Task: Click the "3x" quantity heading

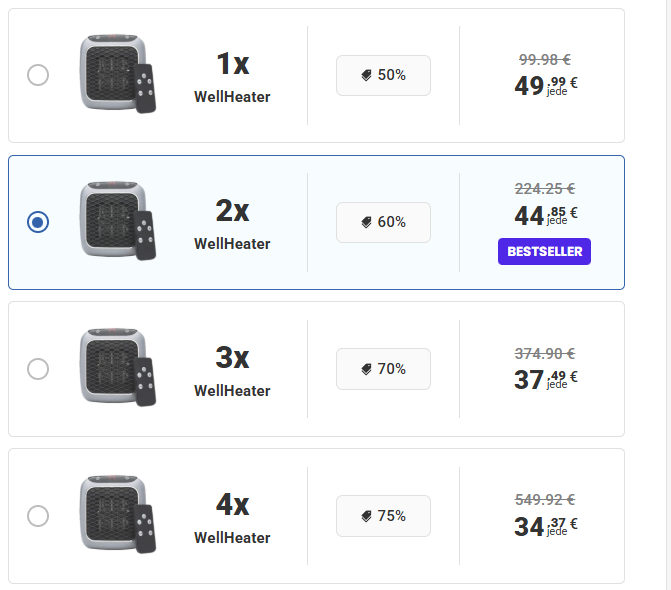Action: click(x=232, y=358)
